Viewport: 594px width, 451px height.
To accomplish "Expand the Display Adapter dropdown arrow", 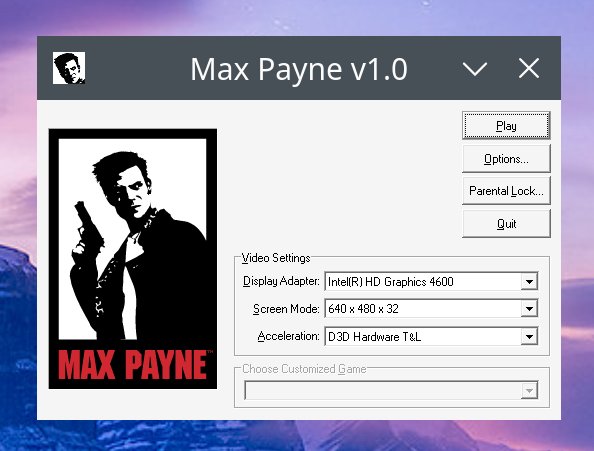I will tap(529, 281).
